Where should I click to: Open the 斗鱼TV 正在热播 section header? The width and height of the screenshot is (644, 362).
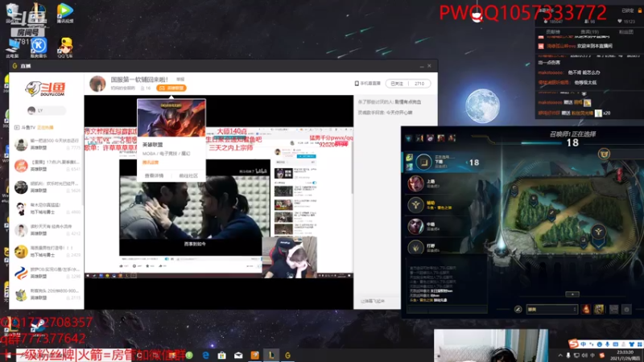point(34,128)
